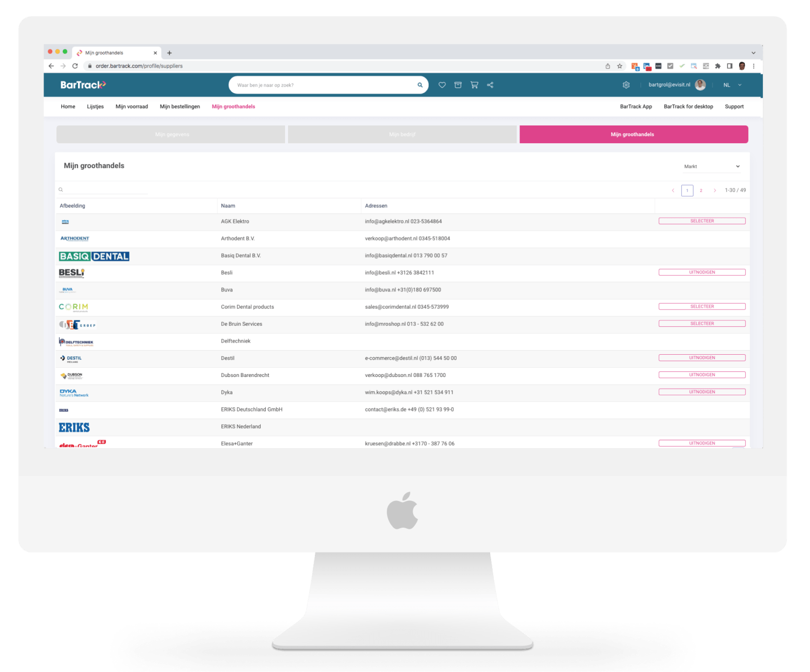Click the browser share icon in address bar
The image size is (810, 672).
[x=607, y=66]
